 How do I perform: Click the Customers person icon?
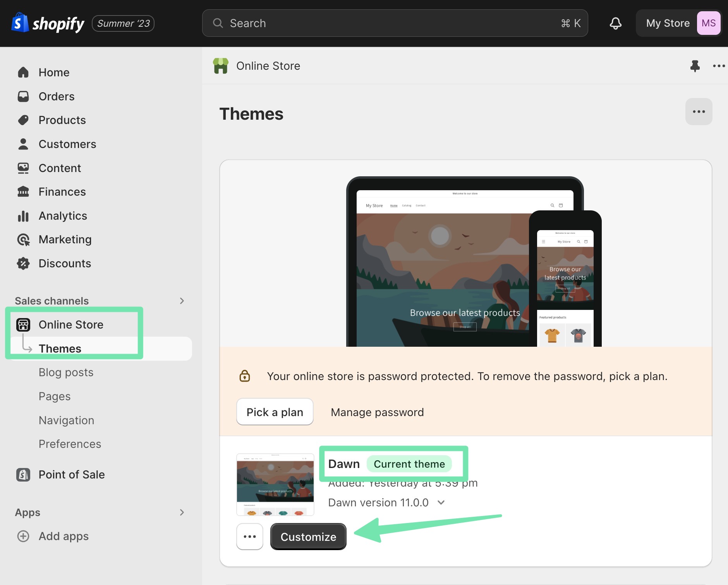coord(23,144)
